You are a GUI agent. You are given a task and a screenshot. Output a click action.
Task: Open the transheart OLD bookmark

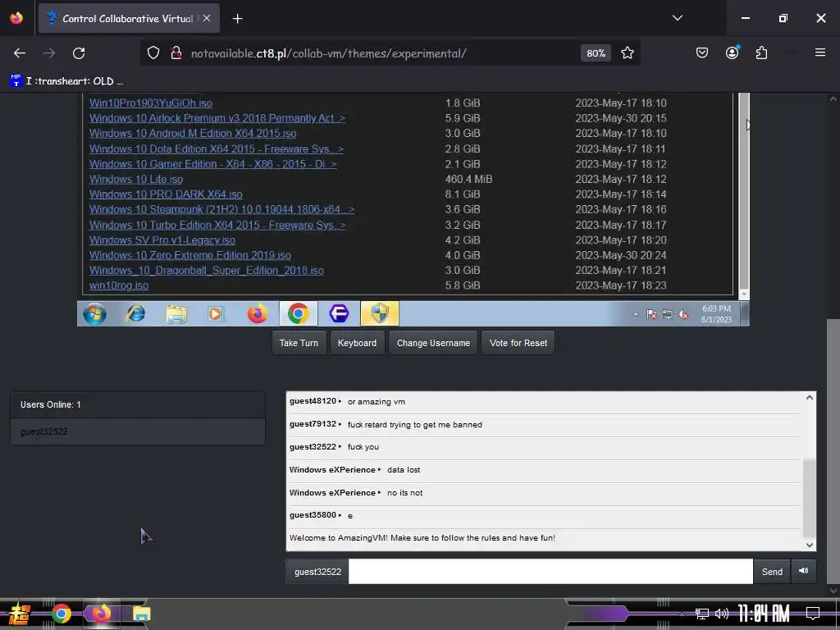tap(66, 81)
